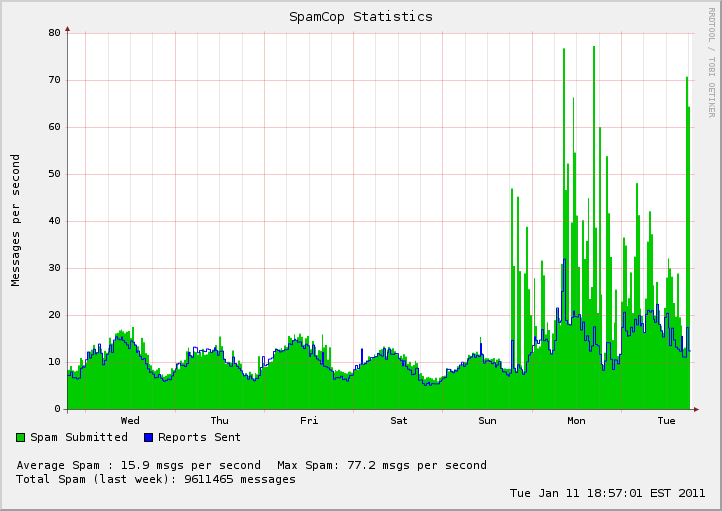Select the Reports Sent legend label

tap(199, 437)
